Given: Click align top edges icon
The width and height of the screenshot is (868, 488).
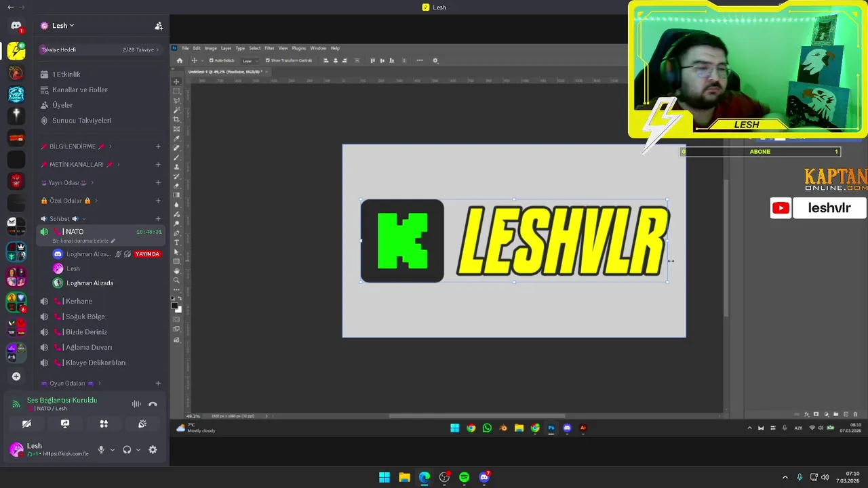Looking at the screenshot, I should (372, 60).
